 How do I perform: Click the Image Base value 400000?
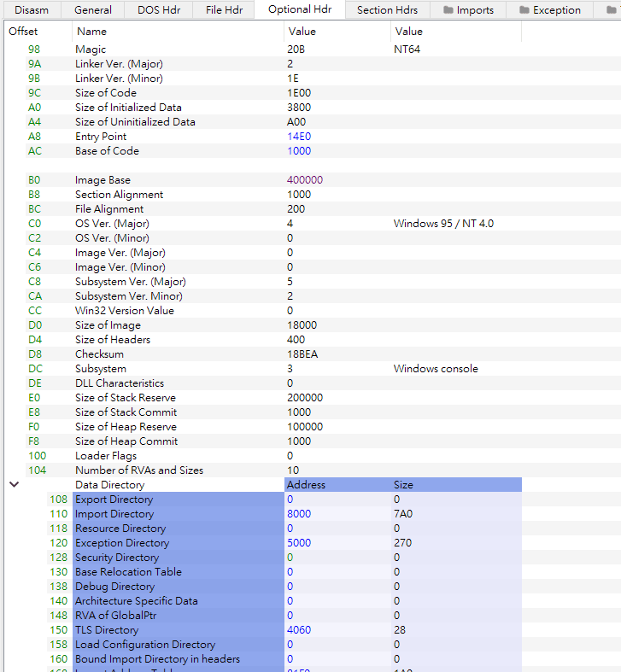point(305,180)
